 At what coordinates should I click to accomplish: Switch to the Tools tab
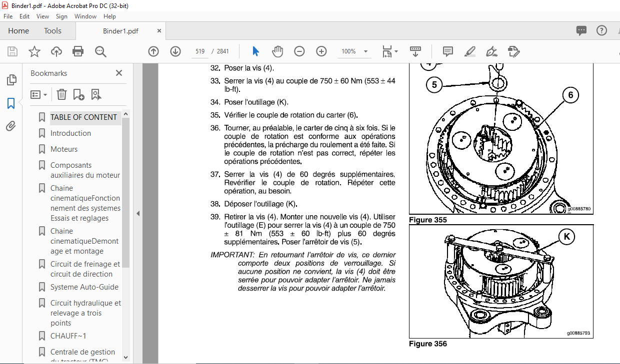click(x=52, y=31)
